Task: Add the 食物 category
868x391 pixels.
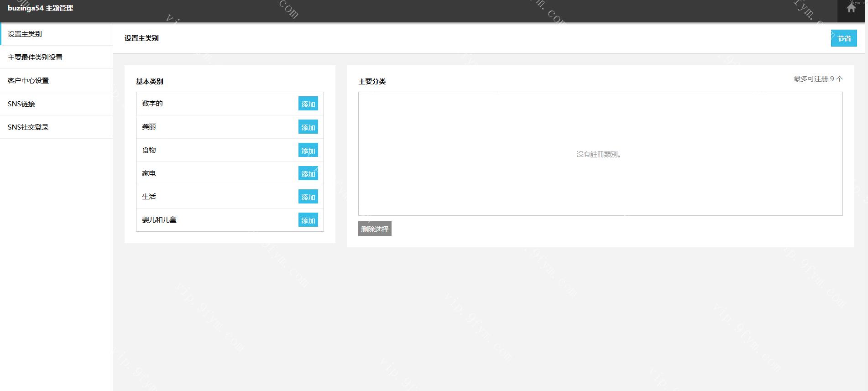Action: coord(308,151)
